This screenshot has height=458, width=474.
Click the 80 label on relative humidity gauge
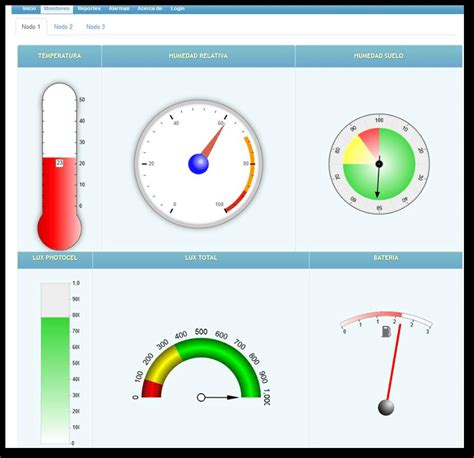click(x=246, y=163)
